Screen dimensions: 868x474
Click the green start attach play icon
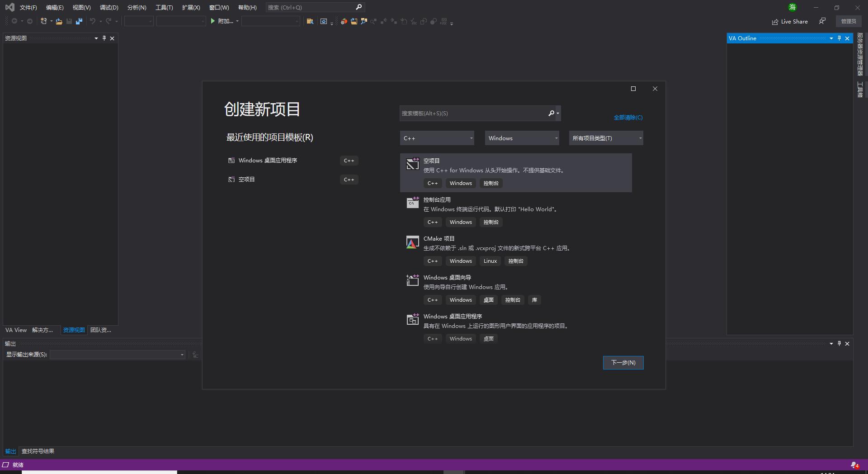pyautogui.click(x=212, y=21)
